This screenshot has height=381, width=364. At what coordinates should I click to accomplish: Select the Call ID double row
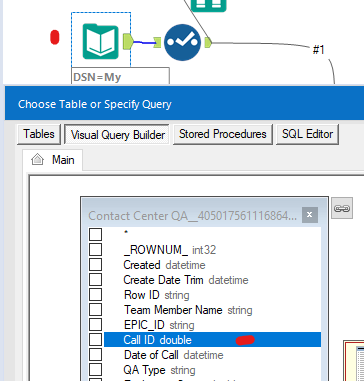point(212,340)
